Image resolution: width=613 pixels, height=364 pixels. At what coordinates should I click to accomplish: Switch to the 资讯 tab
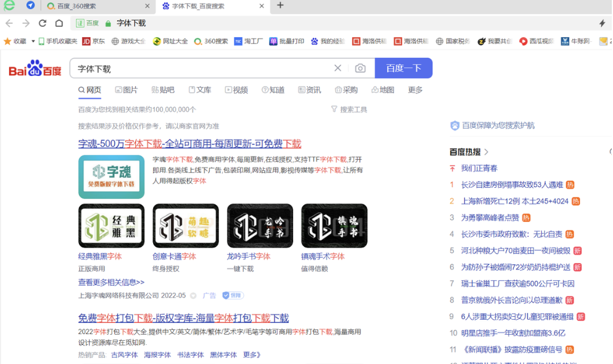coord(310,90)
